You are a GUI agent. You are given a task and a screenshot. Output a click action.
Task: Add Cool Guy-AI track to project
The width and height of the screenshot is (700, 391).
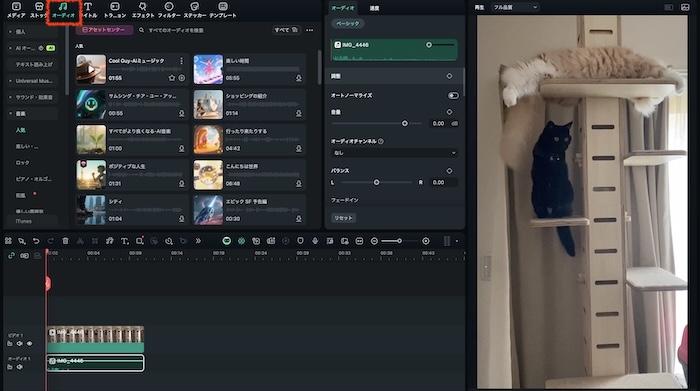pos(182,78)
